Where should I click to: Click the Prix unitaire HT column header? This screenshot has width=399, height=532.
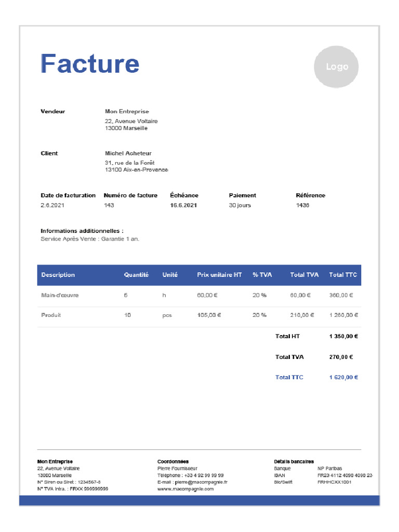click(219, 275)
